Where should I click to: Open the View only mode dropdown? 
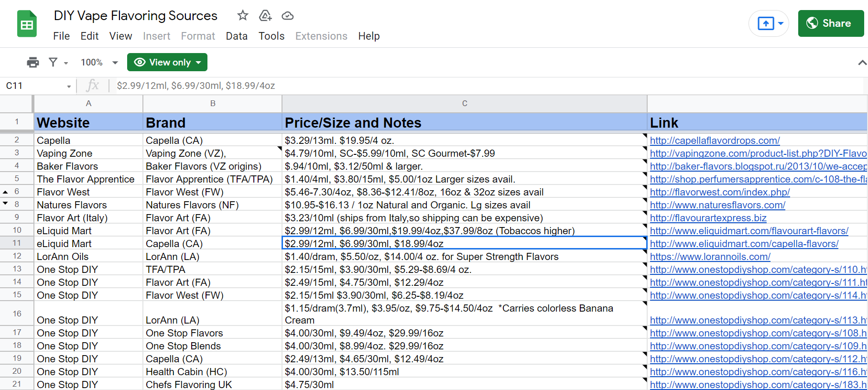[167, 62]
